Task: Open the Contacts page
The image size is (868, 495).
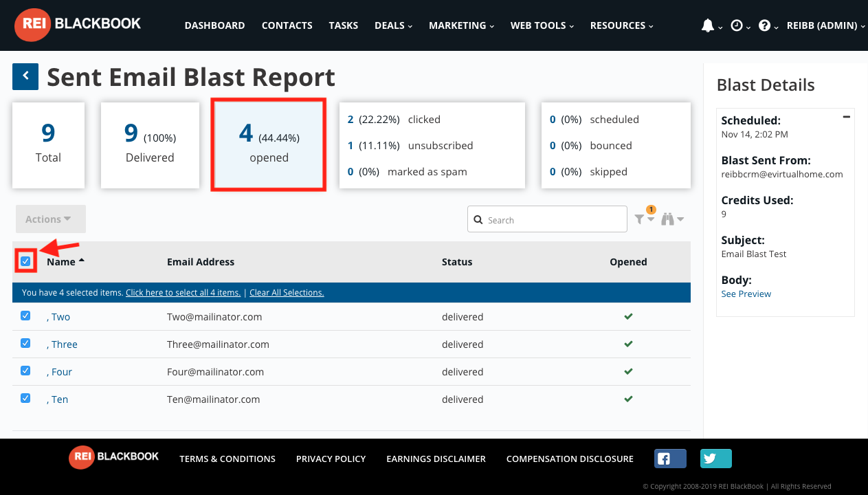Action: tap(287, 25)
